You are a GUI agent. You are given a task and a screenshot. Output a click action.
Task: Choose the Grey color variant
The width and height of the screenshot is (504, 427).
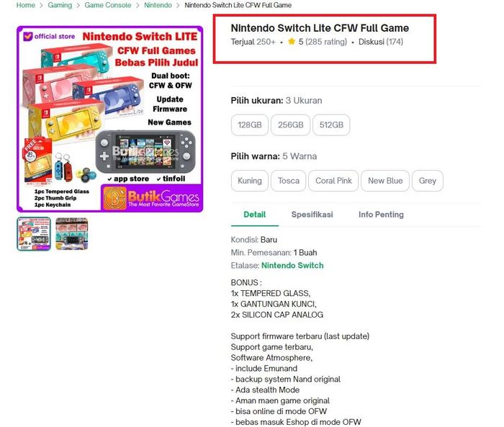click(428, 181)
